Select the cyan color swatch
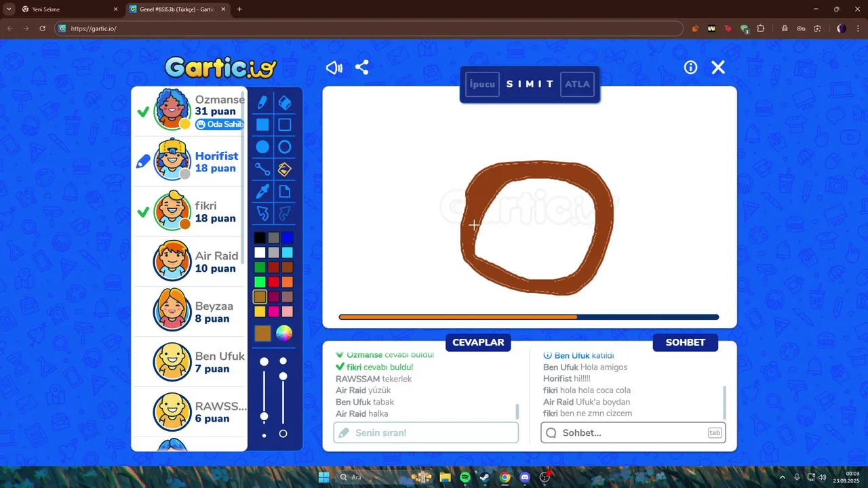The width and height of the screenshot is (868, 488). coord(288,252)
